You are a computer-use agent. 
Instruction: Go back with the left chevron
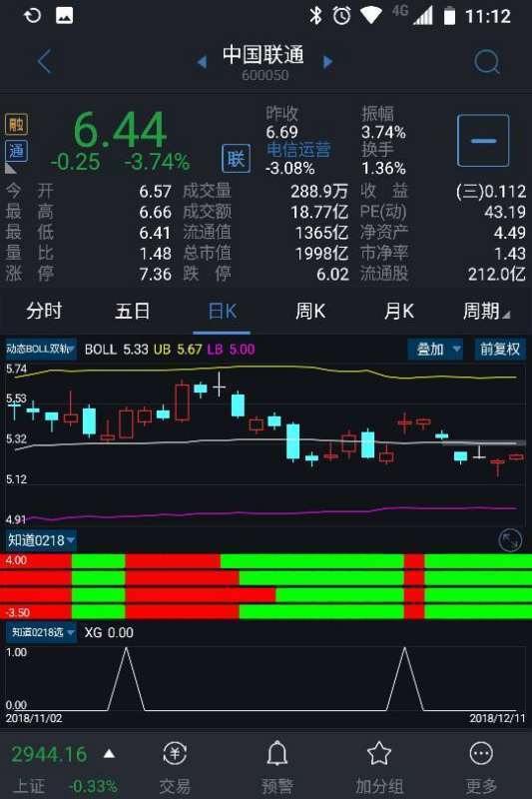(44, 62)
